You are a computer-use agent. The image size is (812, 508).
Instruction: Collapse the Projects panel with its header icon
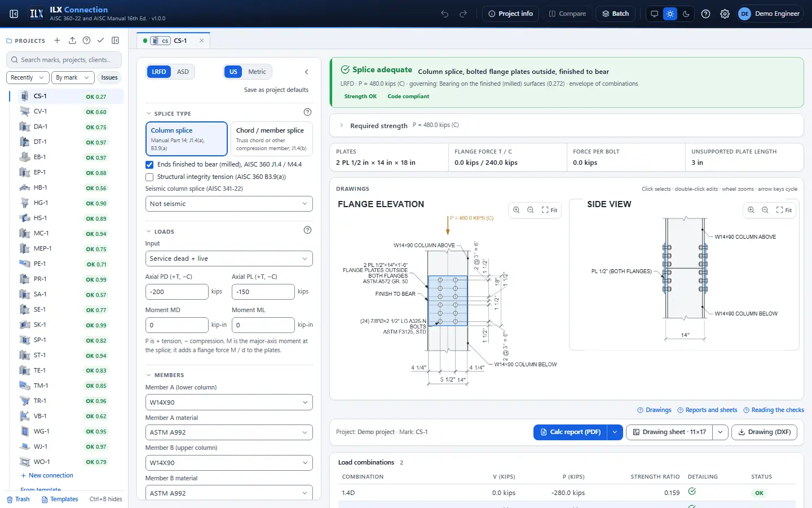click(115, 41)
